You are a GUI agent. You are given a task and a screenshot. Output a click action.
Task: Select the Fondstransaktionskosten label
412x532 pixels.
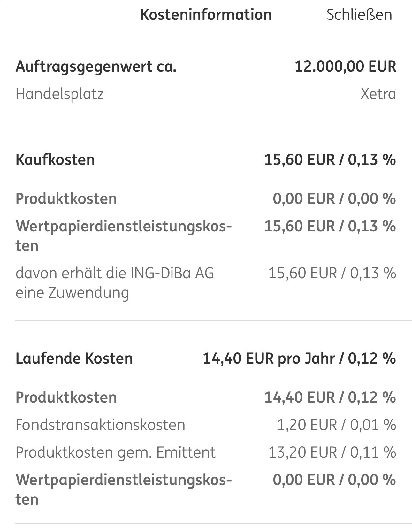[100, 425]
